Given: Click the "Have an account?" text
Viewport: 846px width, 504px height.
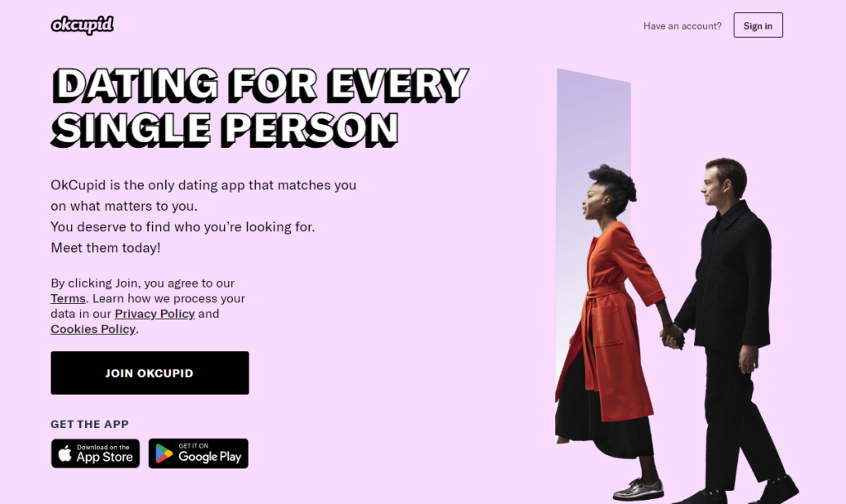Looking at the screenshot, I should [x=682, y=26].
